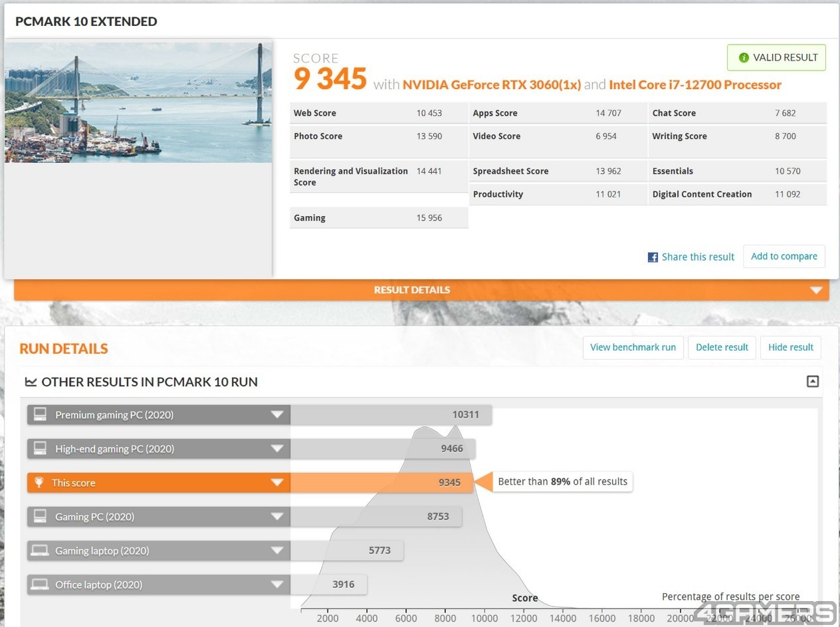Click the Valid Result button

pos(777,58)
